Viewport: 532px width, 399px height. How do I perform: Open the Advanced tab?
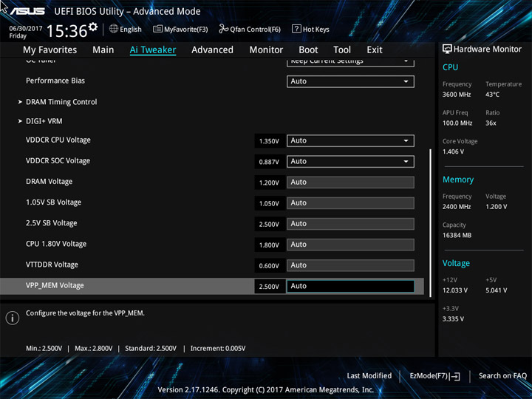click(212, 50)
